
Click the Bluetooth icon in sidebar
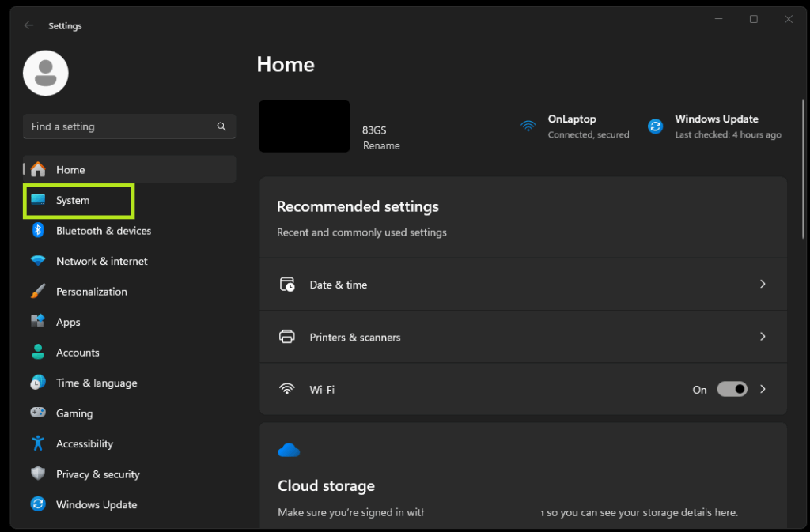38,230
